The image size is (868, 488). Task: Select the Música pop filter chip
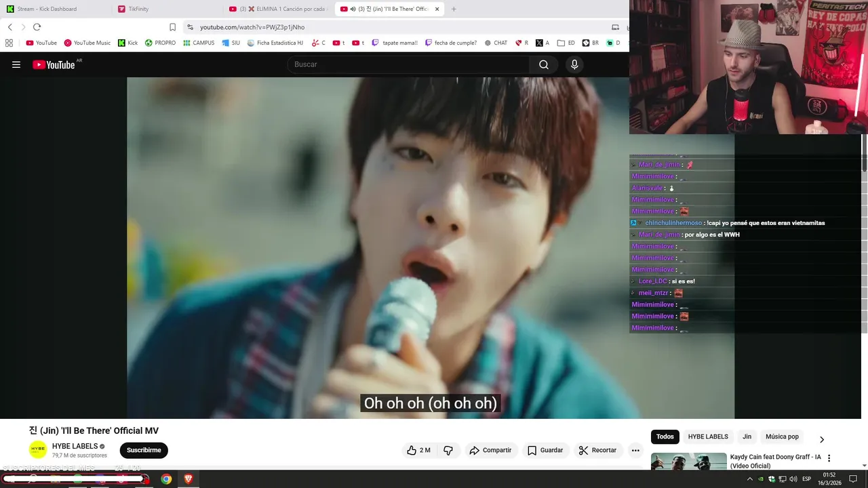(782, 436)
